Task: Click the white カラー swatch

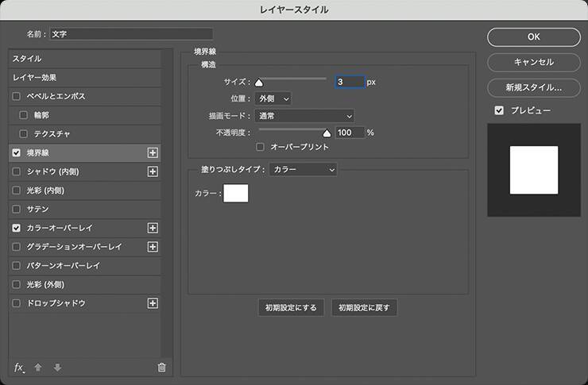Action: pyautogui.click(x=236, y=193)
